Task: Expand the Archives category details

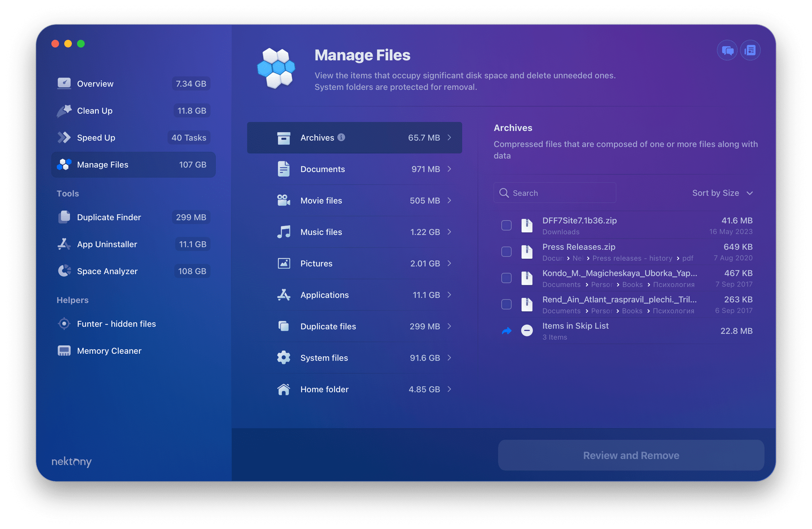Action: coord(450,137)
